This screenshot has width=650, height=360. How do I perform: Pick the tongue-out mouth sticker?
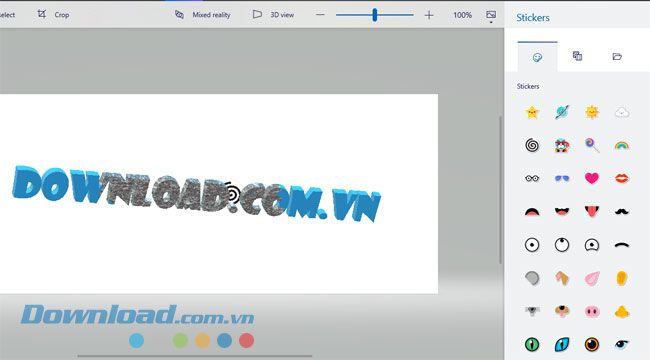pos(592,212)
